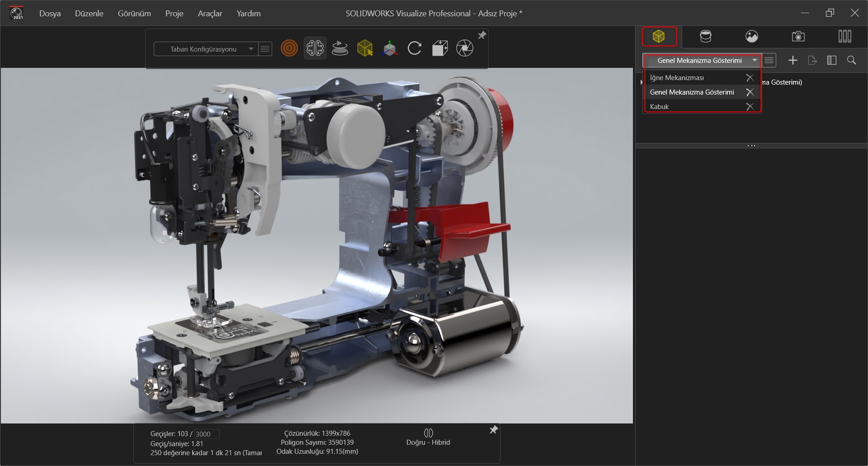Select İğne Mekanizması from the list

click(677, 78)
